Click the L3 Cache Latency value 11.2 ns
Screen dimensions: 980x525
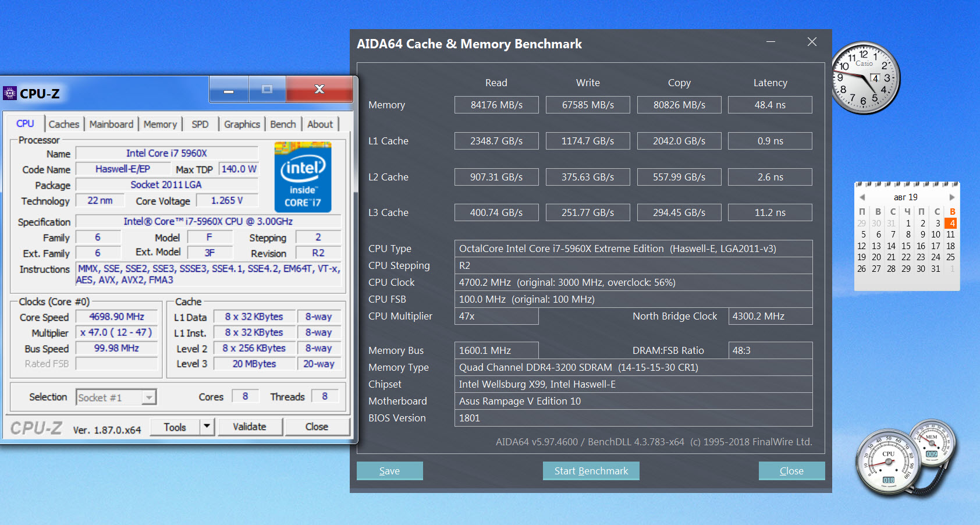770,212
